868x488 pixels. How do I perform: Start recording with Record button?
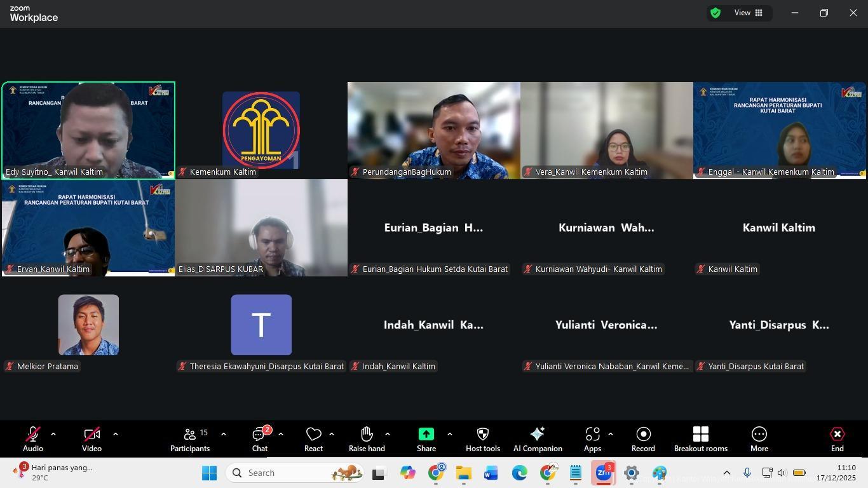pos(643,439)
